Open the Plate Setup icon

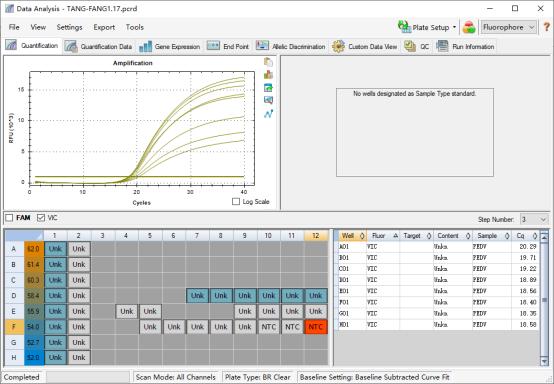coord(405,27)
